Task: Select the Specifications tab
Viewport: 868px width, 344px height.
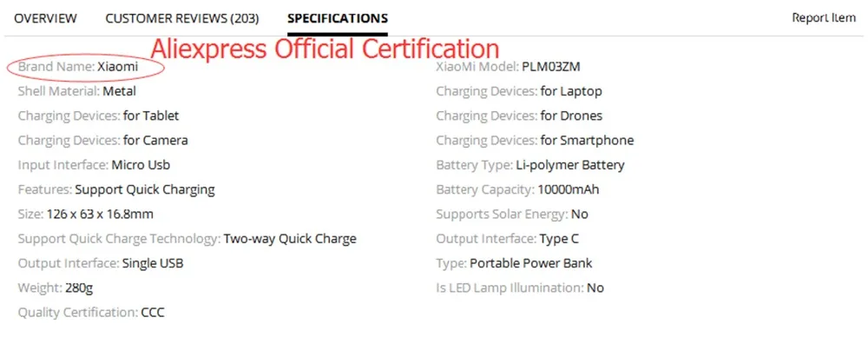Action: click(x=338, y=18)
